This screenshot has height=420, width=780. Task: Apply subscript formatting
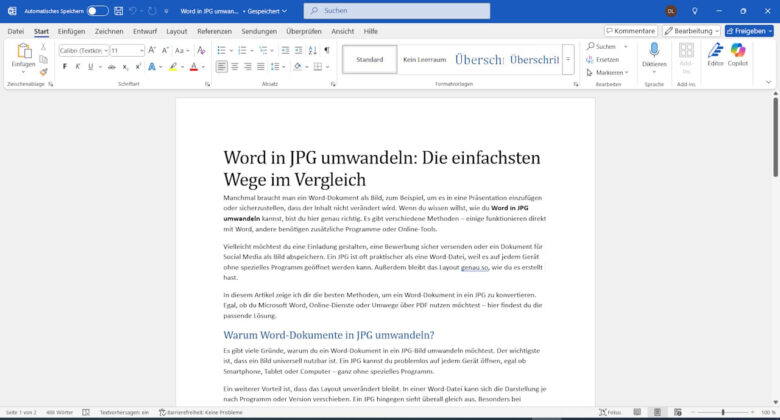[x=125, y=67]
